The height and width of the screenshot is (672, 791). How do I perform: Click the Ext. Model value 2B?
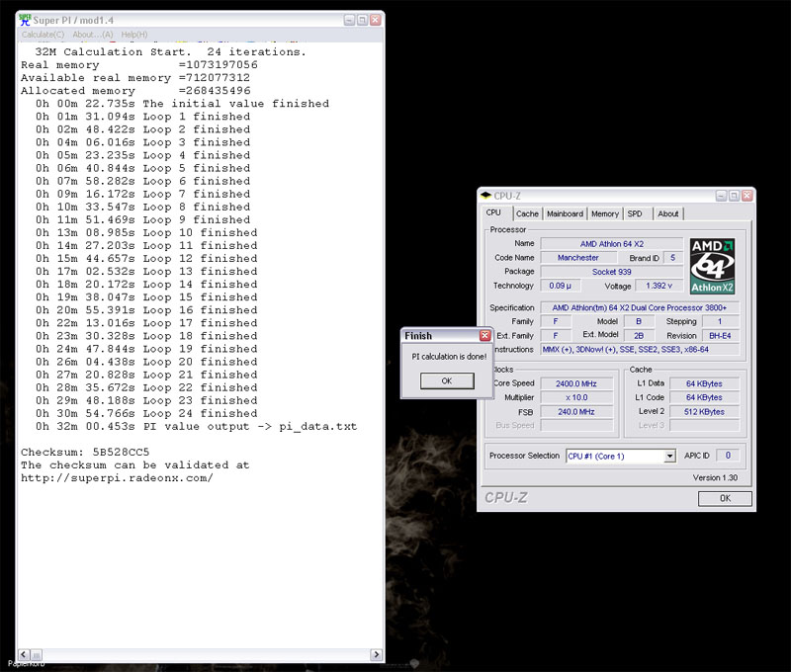pyautogui.click(x=639, y=336)
